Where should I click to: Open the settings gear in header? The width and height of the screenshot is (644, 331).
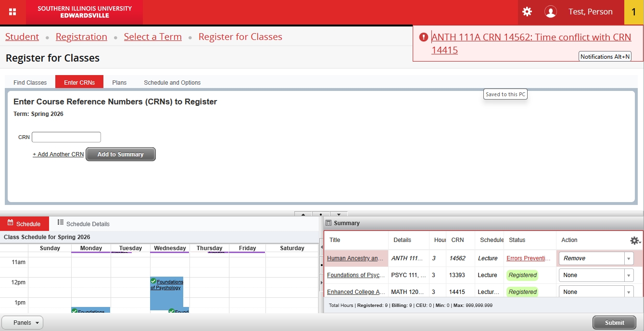pyautogui.click(x=527, y=12)
